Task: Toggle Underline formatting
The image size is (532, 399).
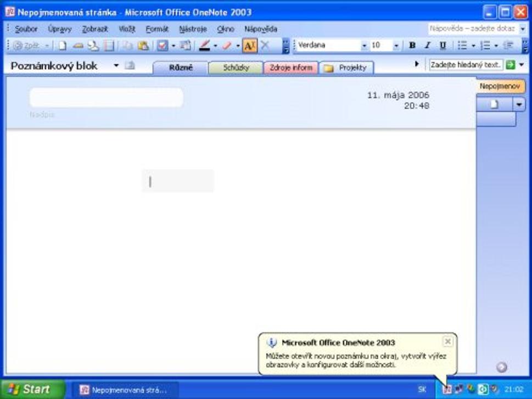Action: point(443,46)
